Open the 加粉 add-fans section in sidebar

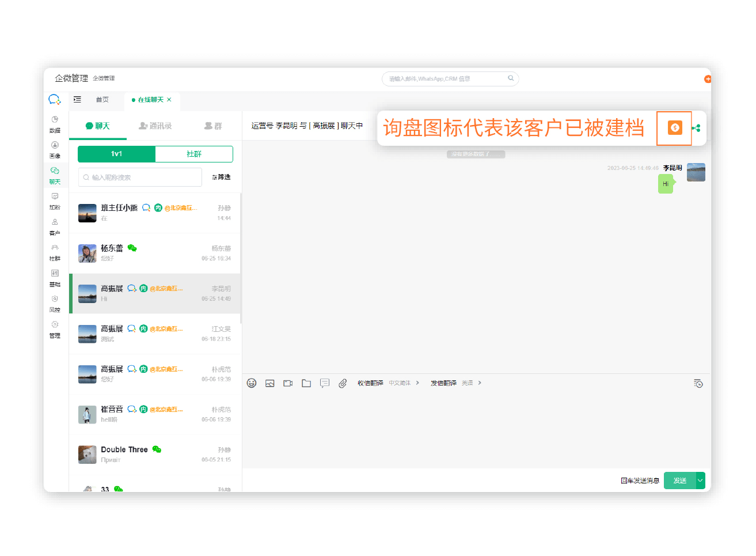[55, 201]
